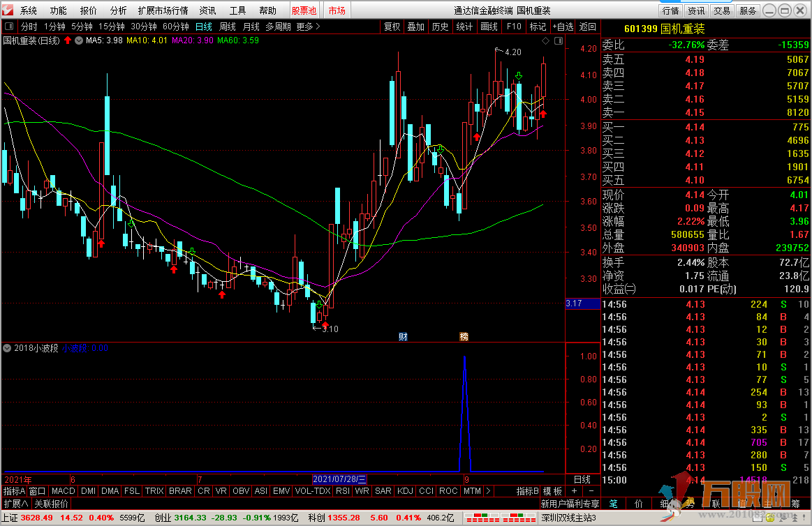Select the RSI indicator tab
The image size is (812, 526).
click(x=342, y=491)
